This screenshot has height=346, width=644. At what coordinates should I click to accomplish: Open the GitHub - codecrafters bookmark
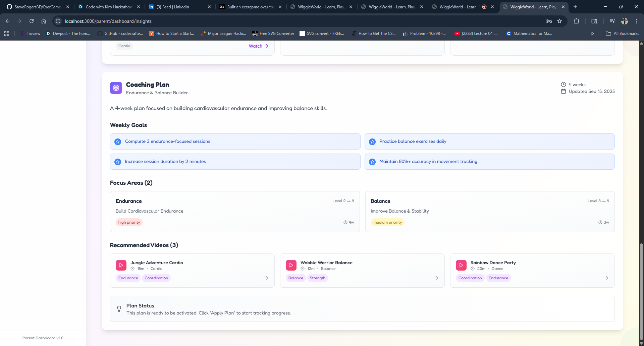120,34
